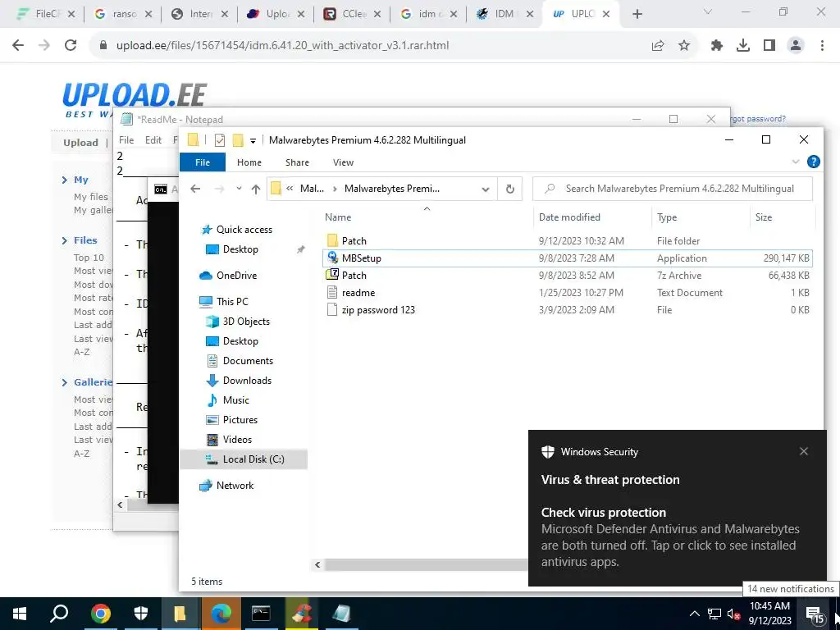Open Top 10 files link

89,258
